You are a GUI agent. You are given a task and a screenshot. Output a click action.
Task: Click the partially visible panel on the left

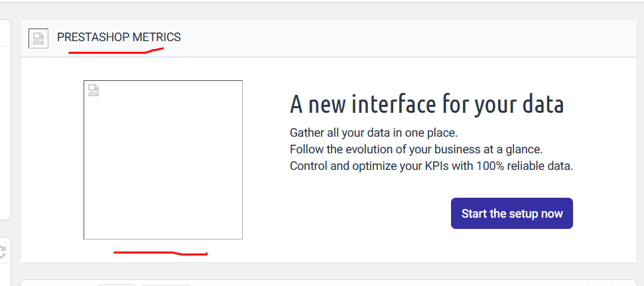tap(5, 119)
